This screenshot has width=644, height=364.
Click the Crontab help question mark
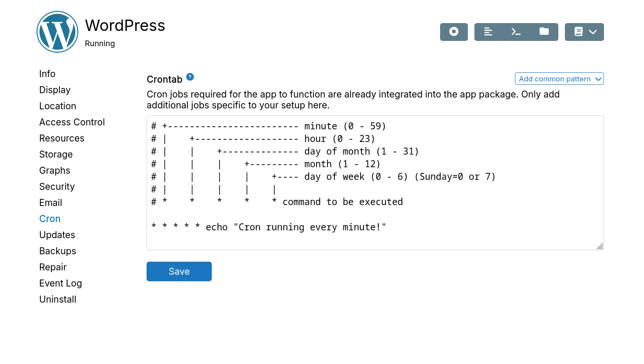pyautogui.click(x=190, y=77)
